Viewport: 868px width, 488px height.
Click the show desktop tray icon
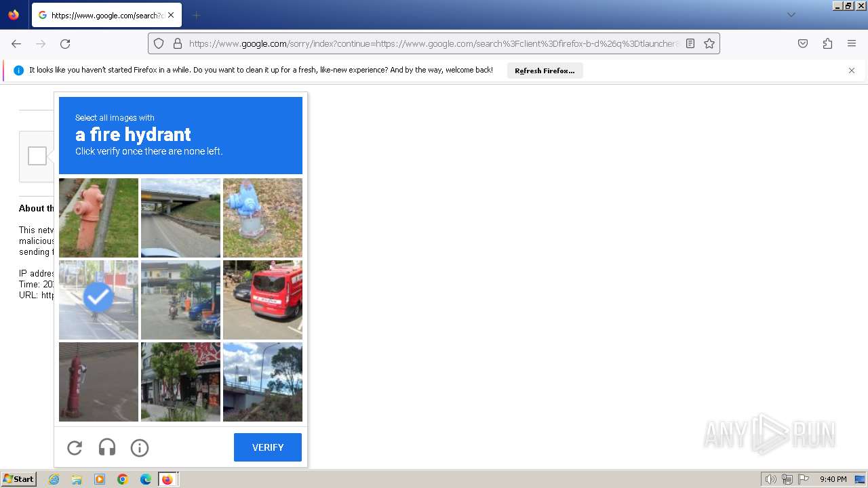[x=860, y=479]
